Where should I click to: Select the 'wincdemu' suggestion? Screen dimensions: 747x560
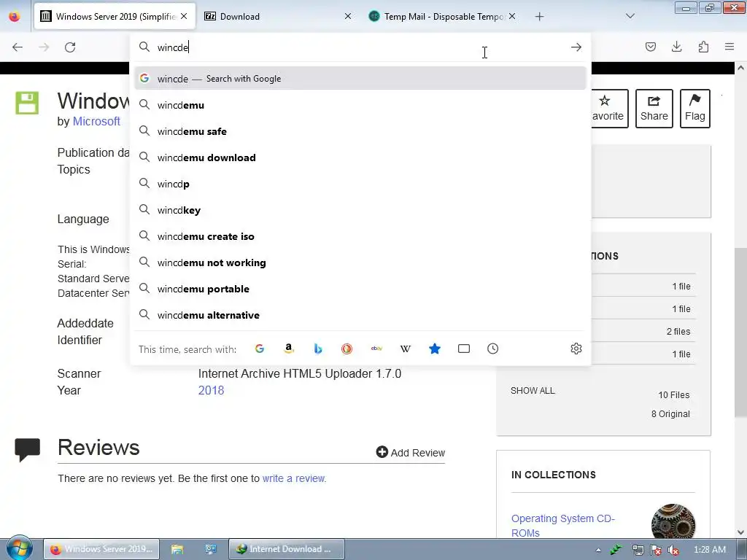coord(360,105)
